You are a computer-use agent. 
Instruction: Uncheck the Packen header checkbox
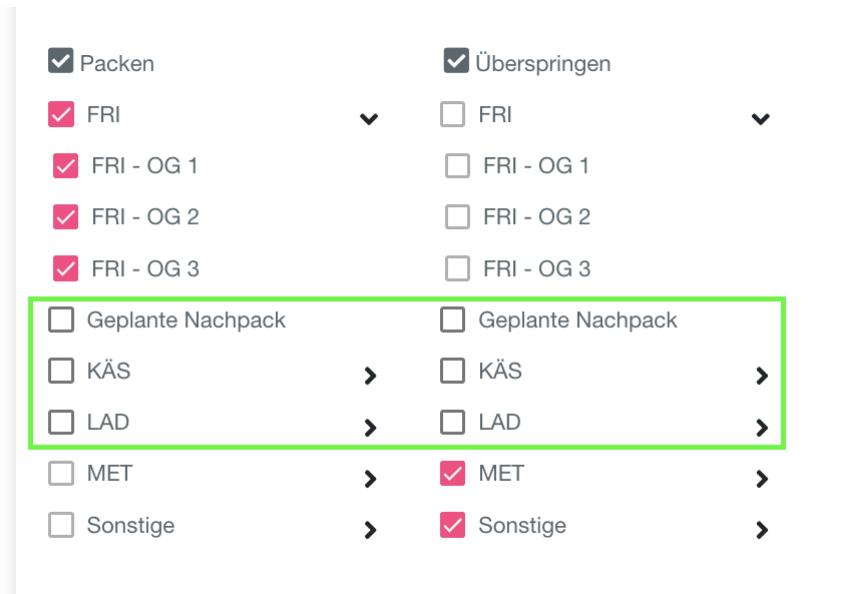(x=61, y=62)
